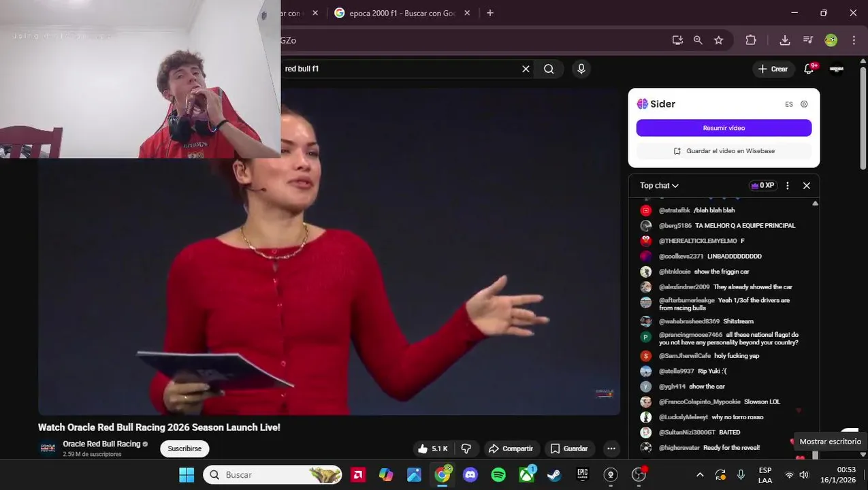Save the video with Guardar

click(568, 448)
